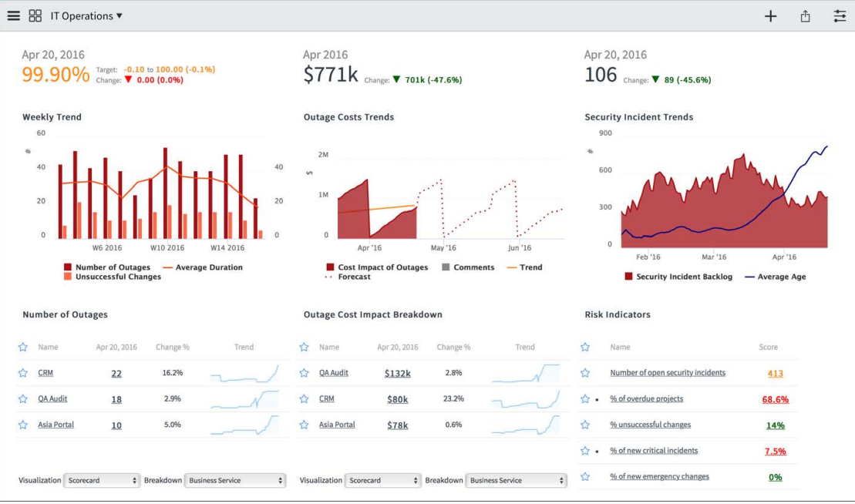Open Breakdown dropdown under Outage Cost Impact
This screenshot has width=855, height=504.
click(x=517, y=480)
